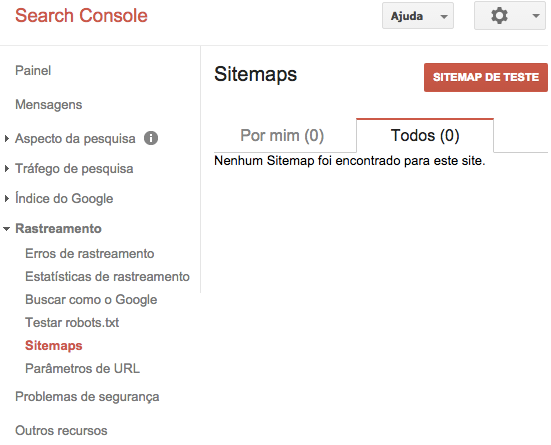Open Outros recursos
The width and height of the screenshot is (551, 445).
61,431
